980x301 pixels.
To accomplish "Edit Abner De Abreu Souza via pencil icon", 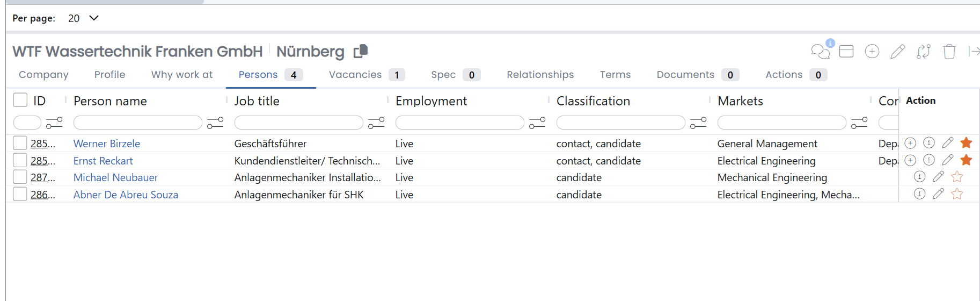I will (x=938, y=194).
